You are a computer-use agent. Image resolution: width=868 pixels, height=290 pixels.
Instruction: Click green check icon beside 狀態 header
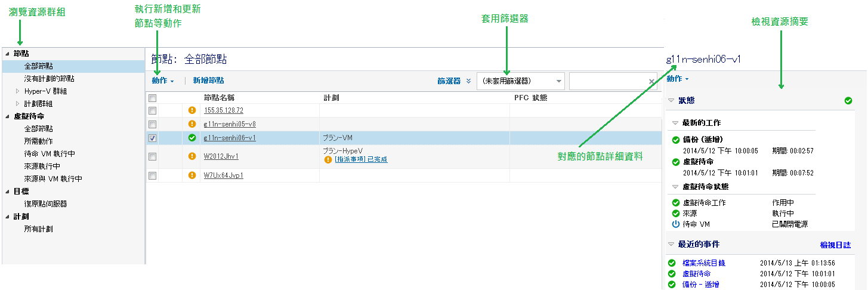pyautogui.click(x=848, y=101)
